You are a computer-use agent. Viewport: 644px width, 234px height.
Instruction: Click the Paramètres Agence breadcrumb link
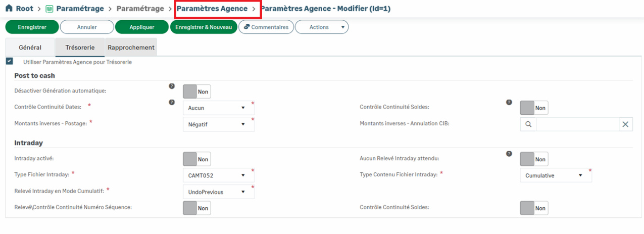click(212, 9)
